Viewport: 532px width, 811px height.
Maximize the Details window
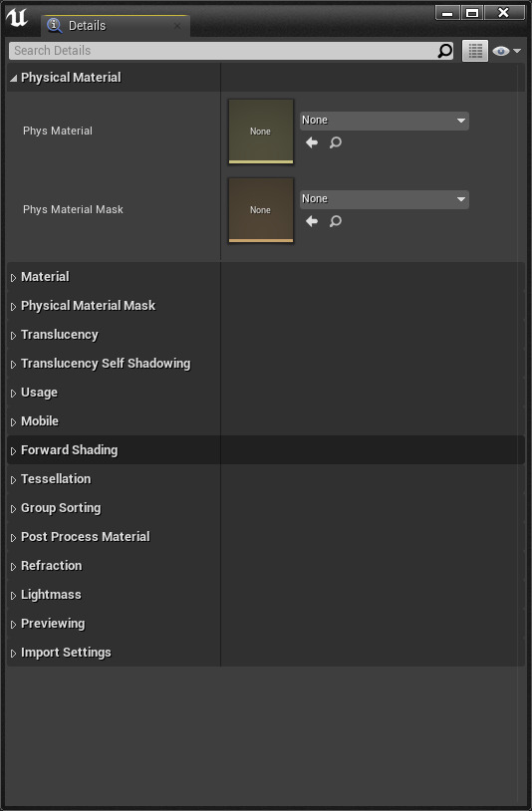(x=472, y=12)
